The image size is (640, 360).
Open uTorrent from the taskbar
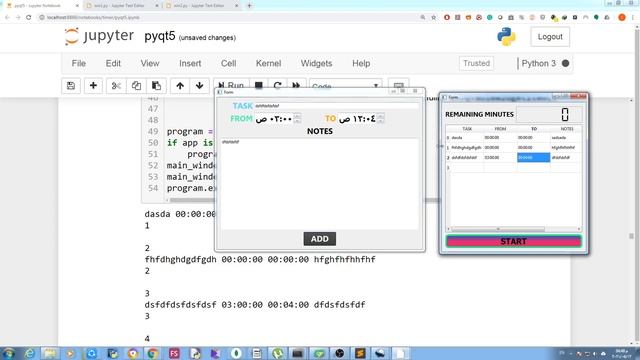pos(278,353)
